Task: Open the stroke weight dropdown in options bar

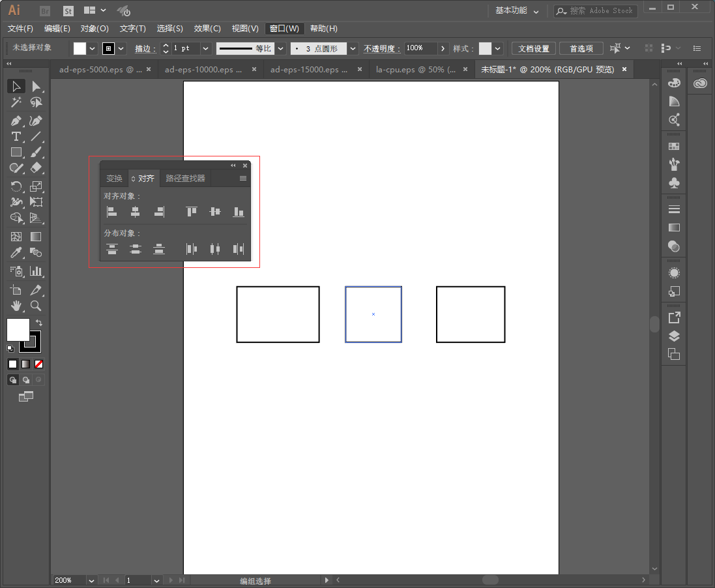Action: pyautogui.click(x=205, y=48)
